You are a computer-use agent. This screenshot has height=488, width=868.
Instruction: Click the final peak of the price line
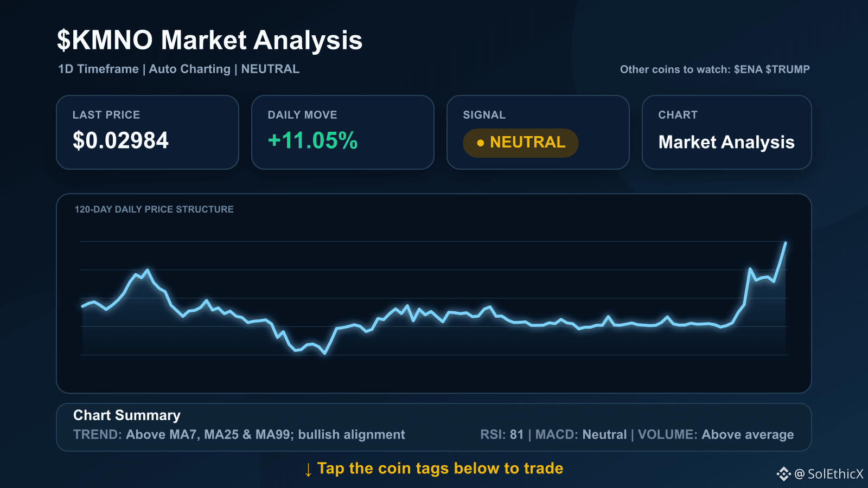785,243
